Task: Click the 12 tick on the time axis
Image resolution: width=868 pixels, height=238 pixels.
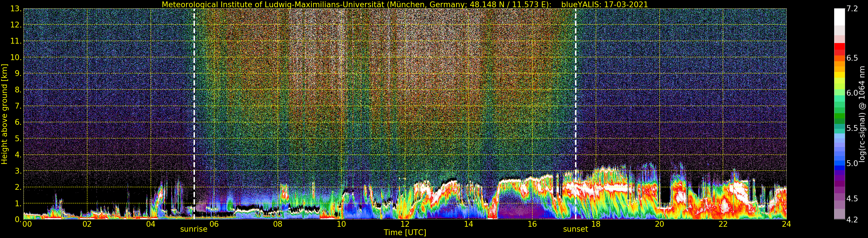Action: point(405,224)
